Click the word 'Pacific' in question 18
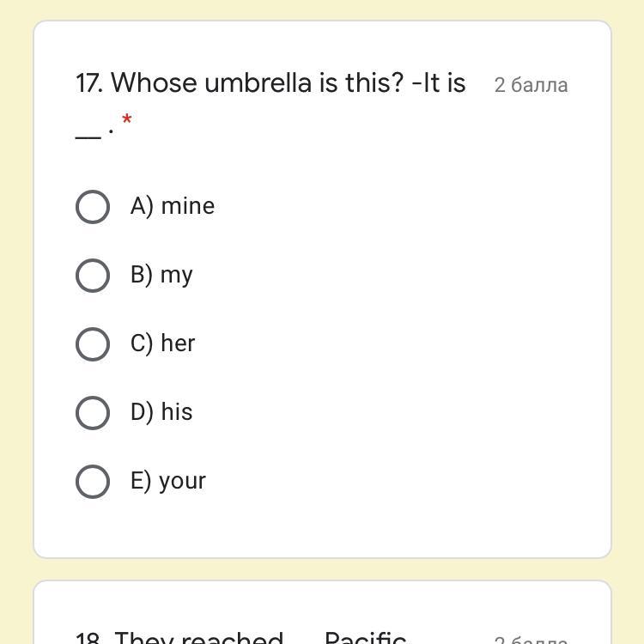The width and height of the screenshot is (644, 644). coord(366,637)
